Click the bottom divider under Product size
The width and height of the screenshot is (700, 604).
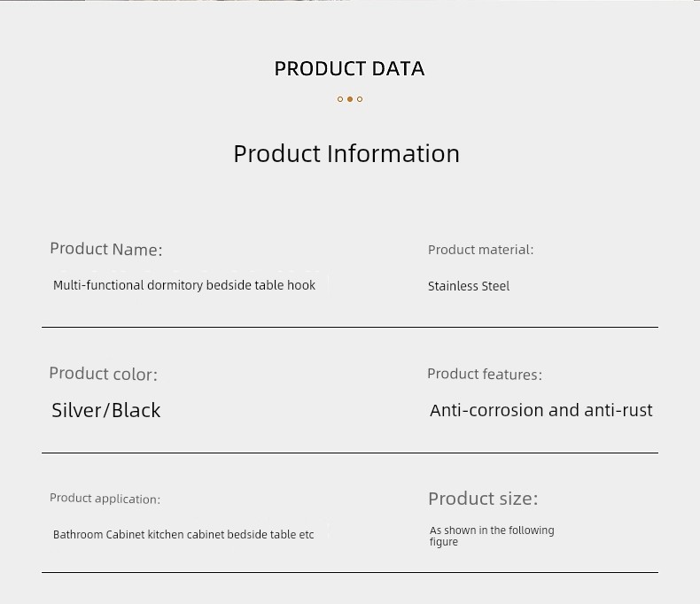point(350,572)
